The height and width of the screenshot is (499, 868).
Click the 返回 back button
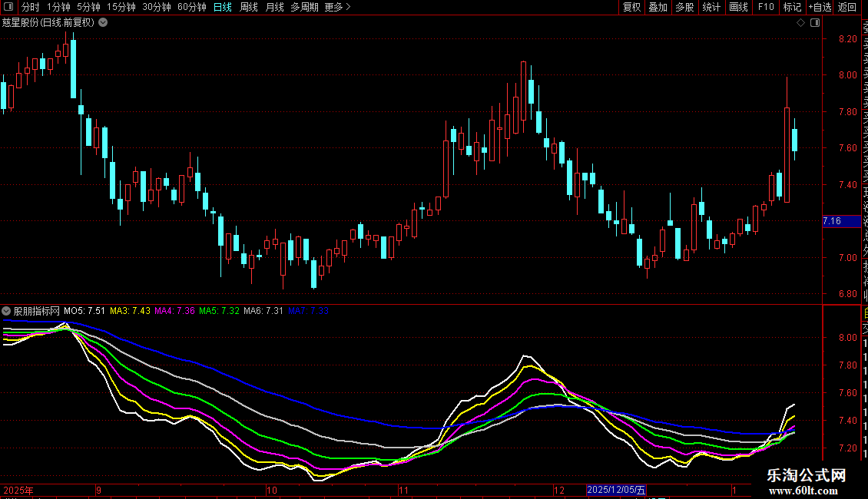tap(847, 7)
